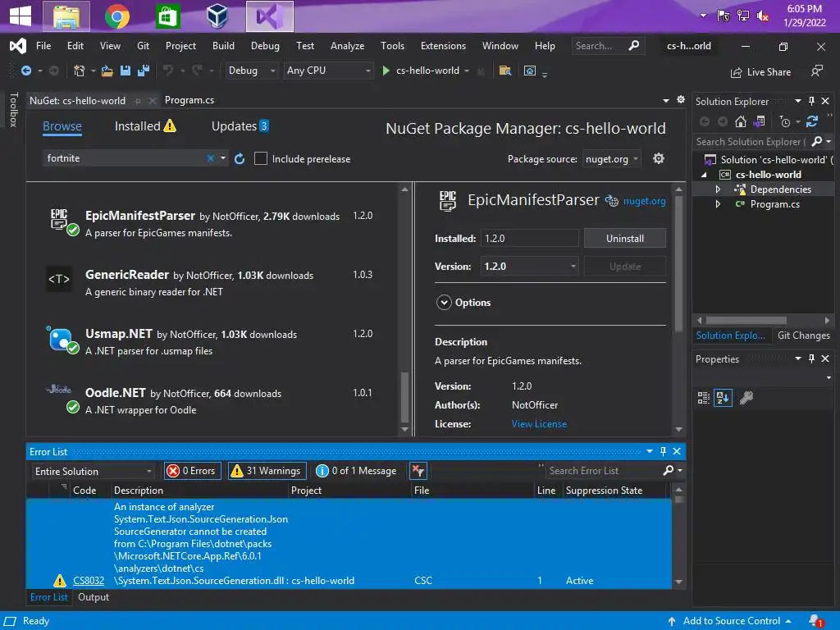Pin the Error List panel

(663, 452)
